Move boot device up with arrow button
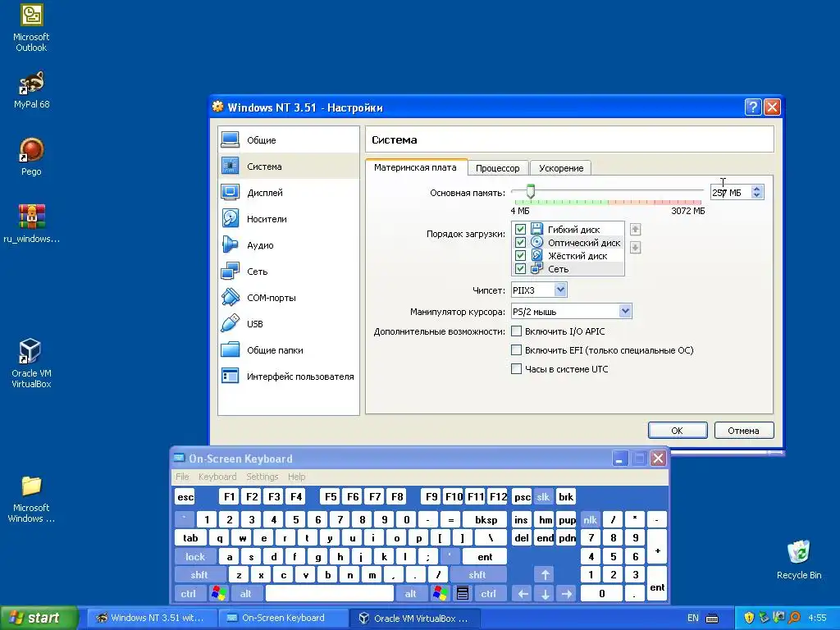The image size is (840, 630). coord(636,230)
